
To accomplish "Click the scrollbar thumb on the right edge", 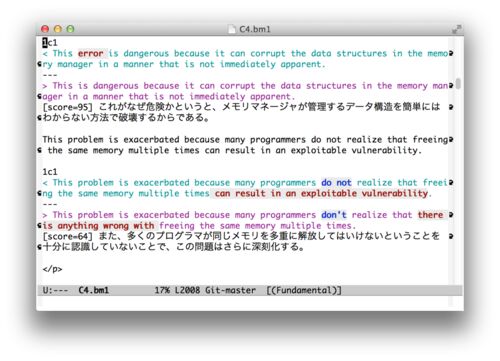I will (459, 84).
